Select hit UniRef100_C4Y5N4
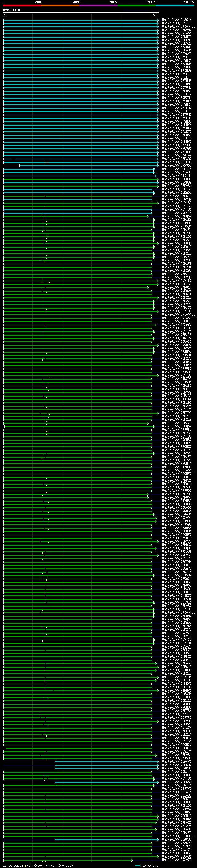197x868 pixels. tap(176, 467)
